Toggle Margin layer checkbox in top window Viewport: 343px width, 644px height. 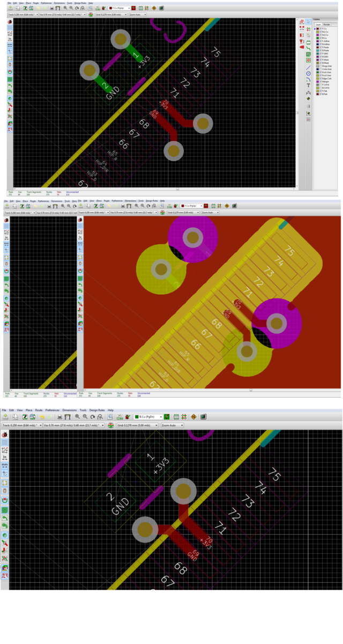coord(320,82)
